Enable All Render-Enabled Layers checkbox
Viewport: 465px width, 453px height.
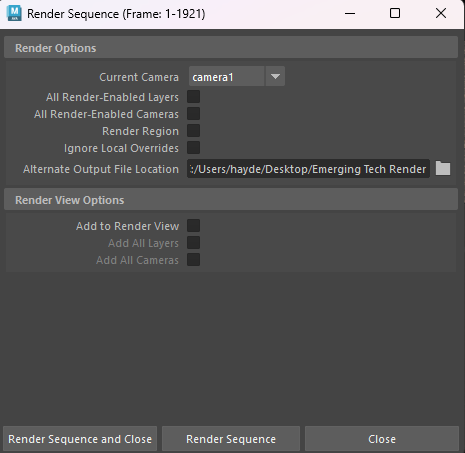click(x=193, y=97)
